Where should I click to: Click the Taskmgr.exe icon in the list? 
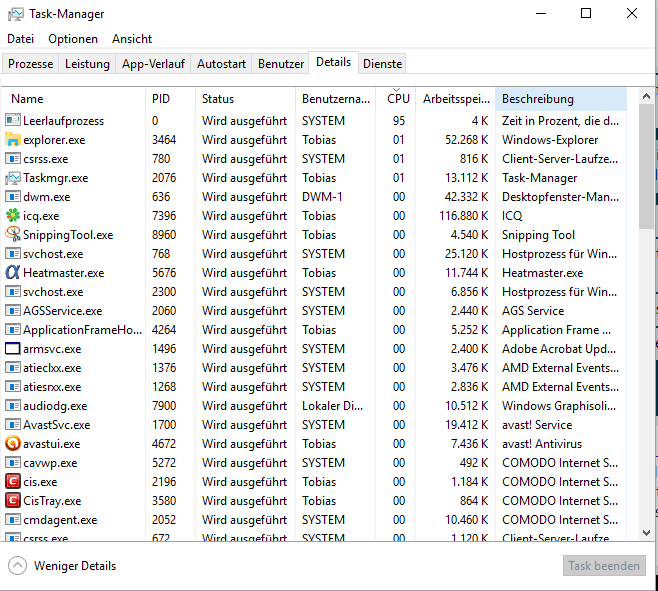coord(13,178)
